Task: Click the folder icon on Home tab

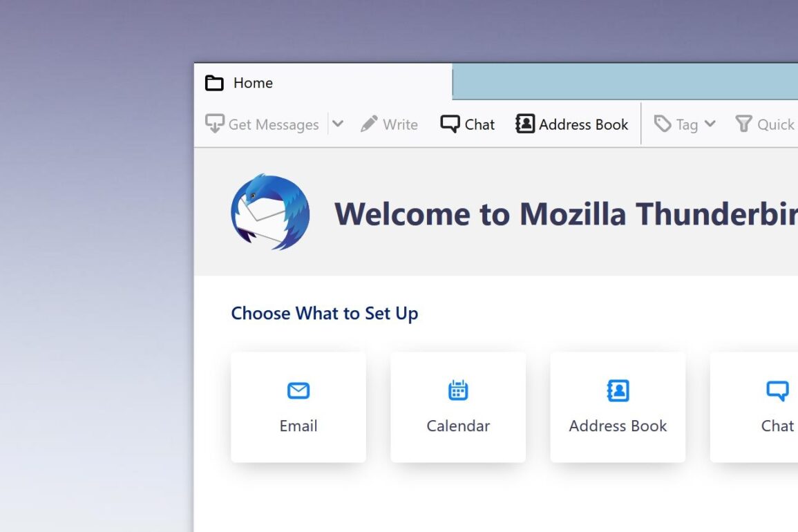Action: (x=214, y=82)
